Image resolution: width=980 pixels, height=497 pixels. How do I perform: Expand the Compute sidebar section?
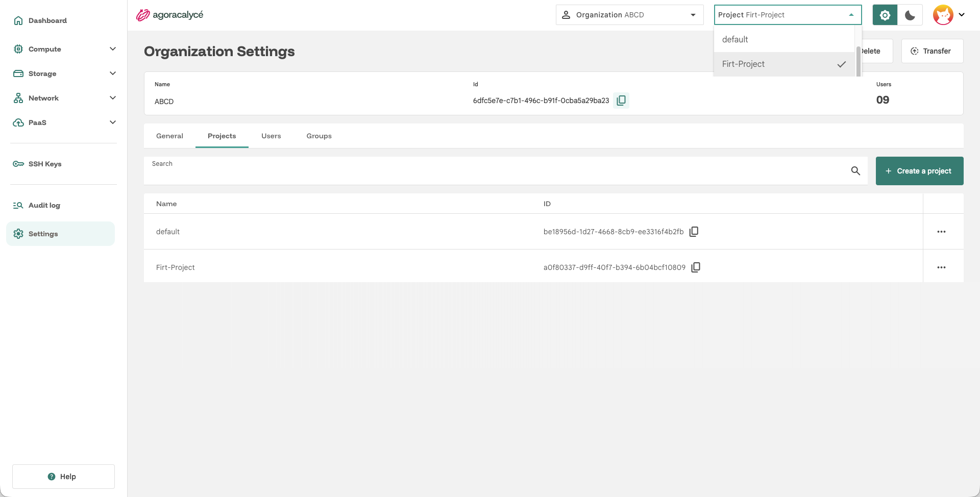65,49
